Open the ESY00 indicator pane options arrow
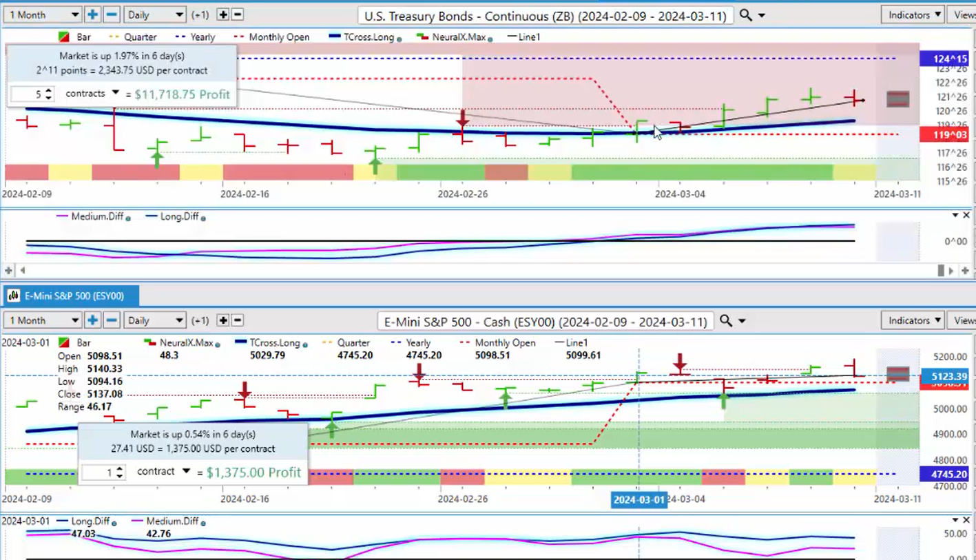Viewport: 976px width, 560px height. click(x=955, y=520)
